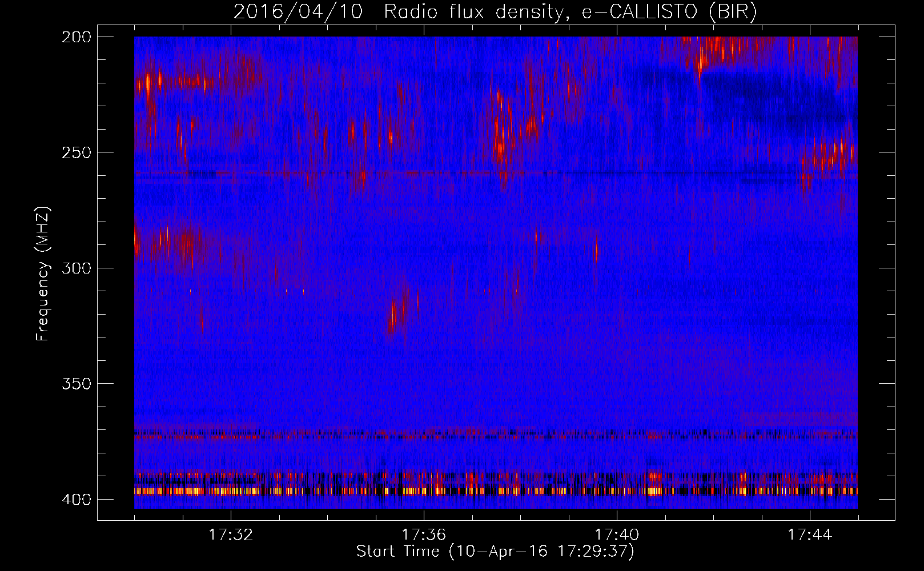Click the 350 frequency tick label
924x571 pixels.
click(76, 384)
